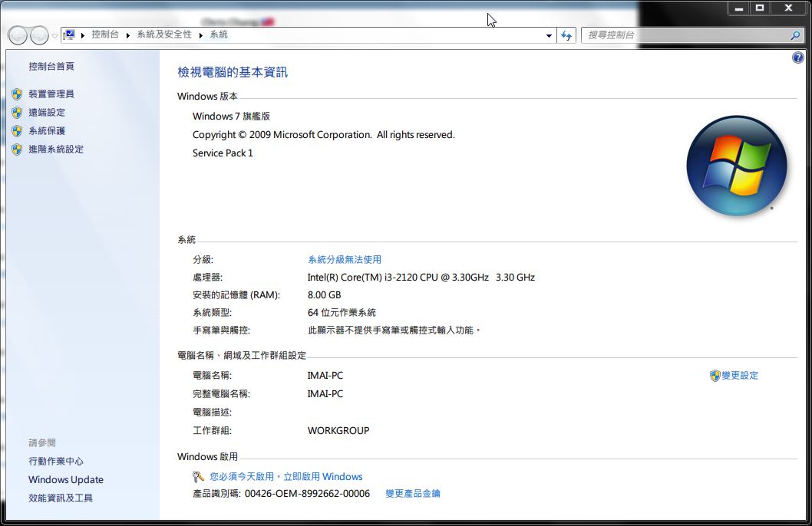Open 系統保護 link

[x=47, y=131]
